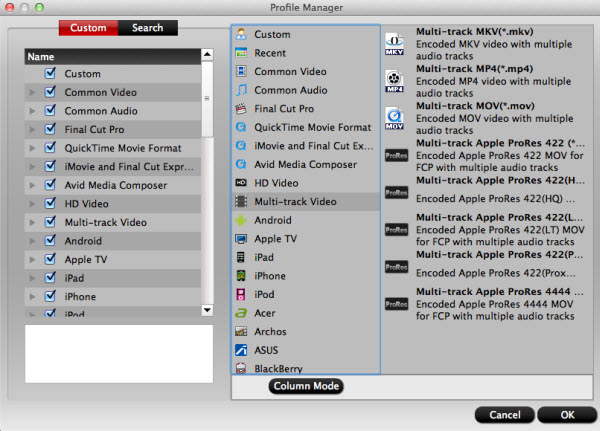
Task: Click the iPhone device icon
Action: point(241,276)
